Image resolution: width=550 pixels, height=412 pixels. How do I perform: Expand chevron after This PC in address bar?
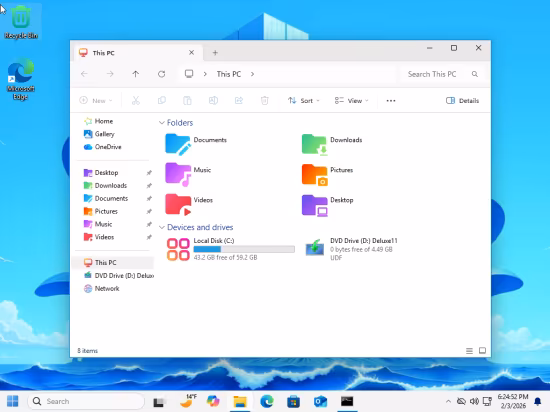click(253, 74)
